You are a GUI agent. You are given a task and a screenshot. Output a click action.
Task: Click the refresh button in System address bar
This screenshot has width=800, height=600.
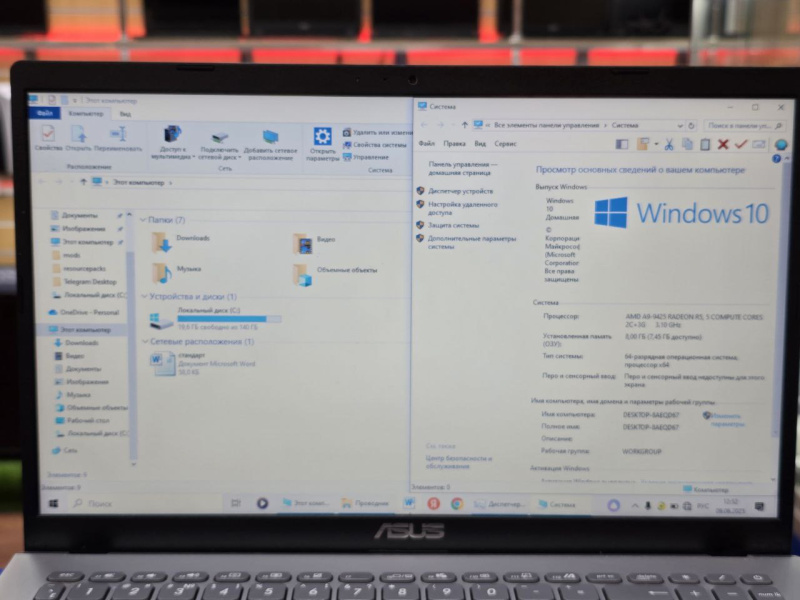[691, 126]
